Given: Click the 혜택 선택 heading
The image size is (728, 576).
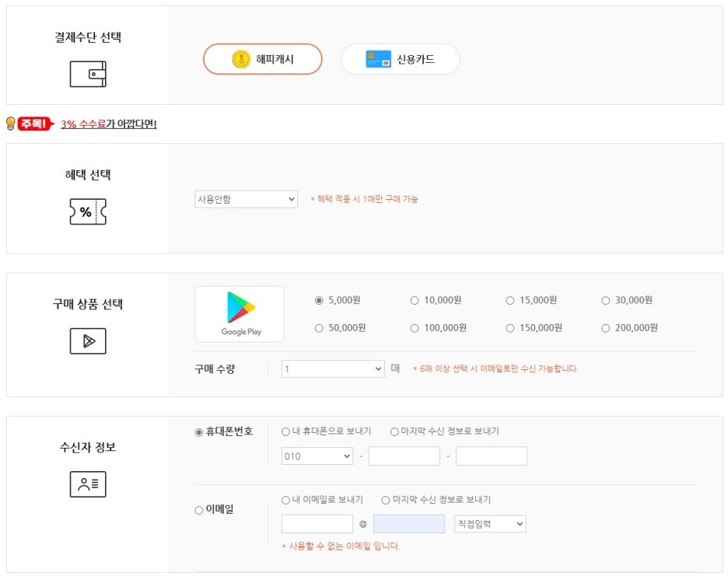Looking at the screenshot, I should coord(88,175).
